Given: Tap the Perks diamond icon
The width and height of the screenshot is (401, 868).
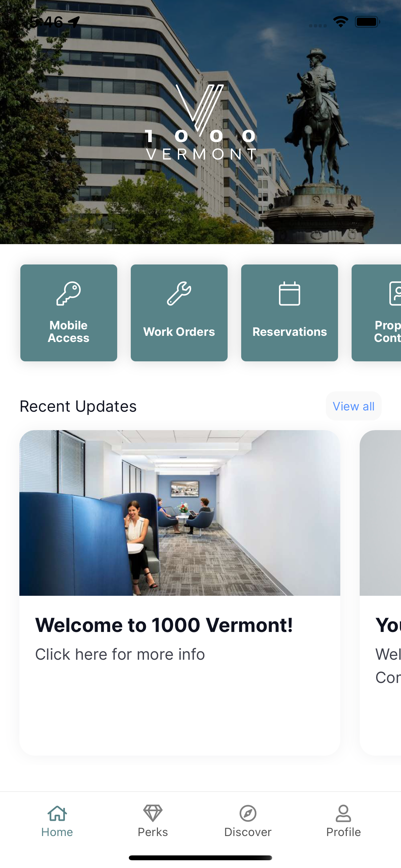Looking at the screenshot, I should (153, 813).
